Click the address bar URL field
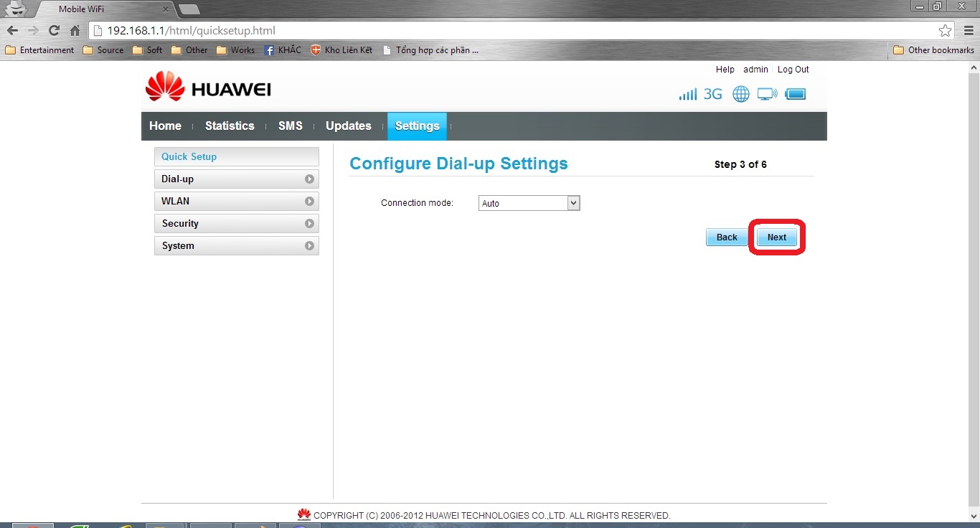The width and height of the screenshot is (980, 528). pos(522,31)
